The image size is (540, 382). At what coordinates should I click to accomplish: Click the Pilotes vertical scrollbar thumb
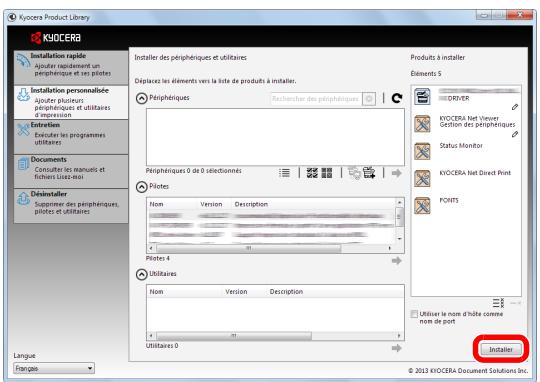tap(399, 217)
